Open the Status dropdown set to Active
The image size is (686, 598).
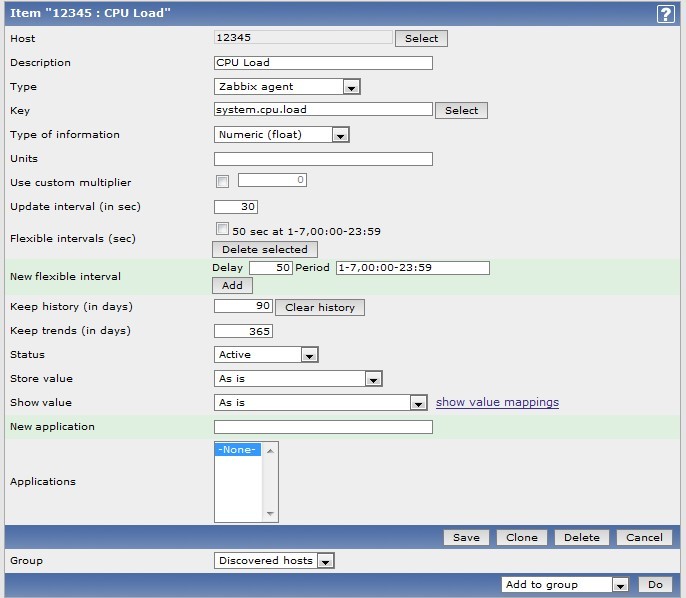(x=266, y=355)
